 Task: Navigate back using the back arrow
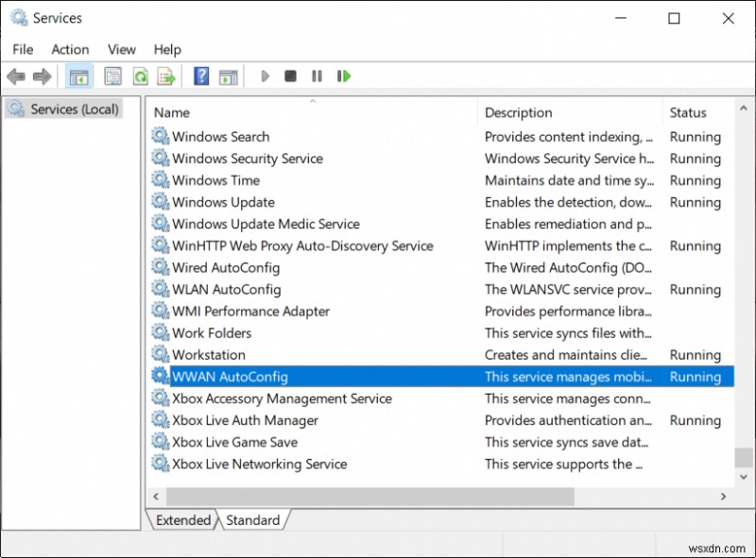15,76
